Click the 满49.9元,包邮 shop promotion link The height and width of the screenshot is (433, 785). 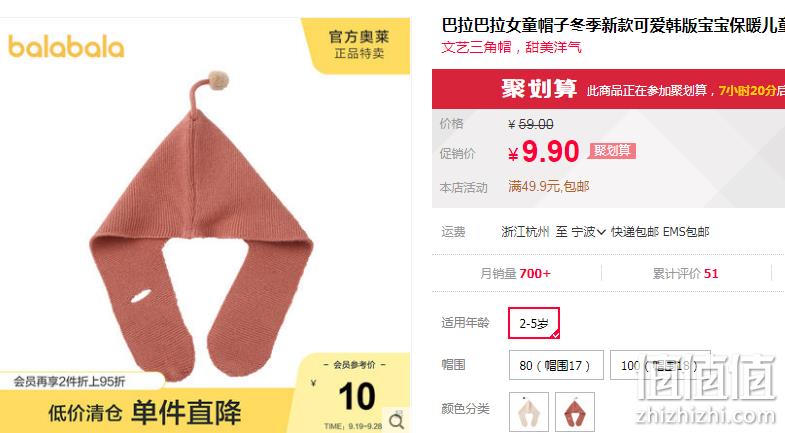pyautogui.click(x=549, y=187)
